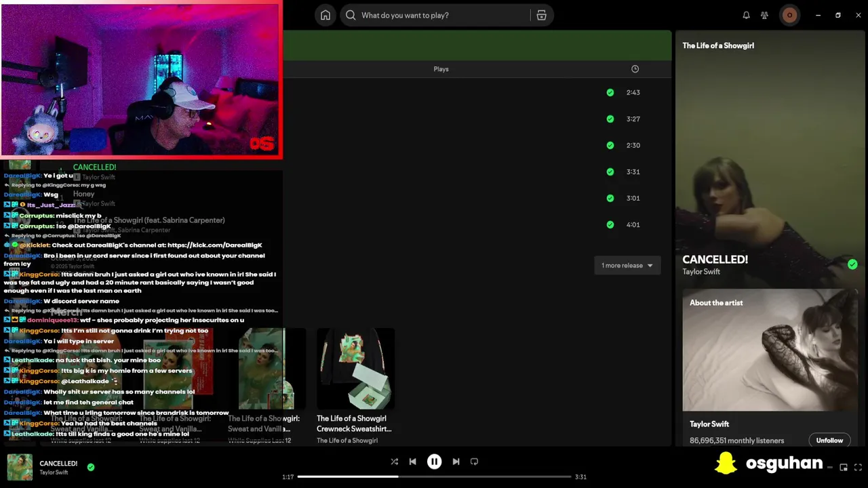The image size is (868, 488).
Task: Open the About the artist photo
Action: point(770,350)
